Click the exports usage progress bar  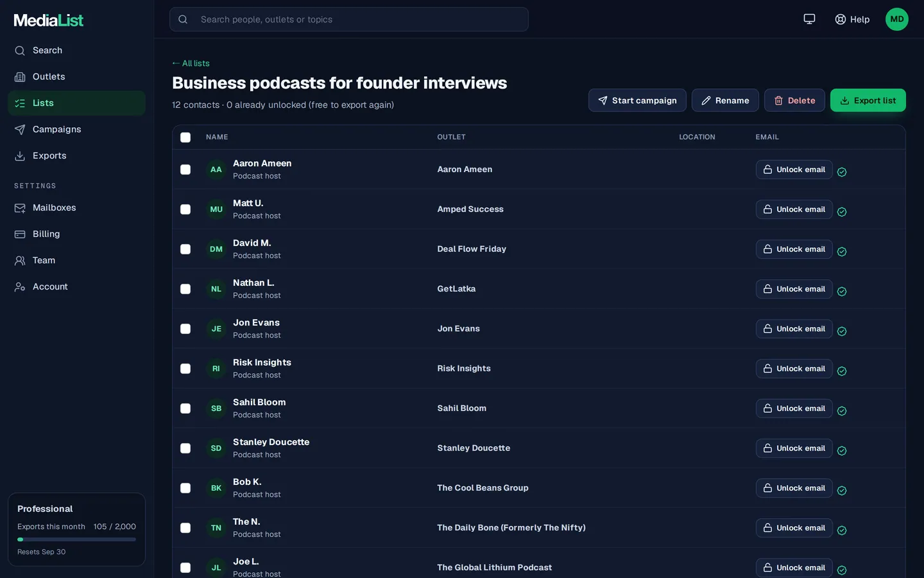pos(76,539)
